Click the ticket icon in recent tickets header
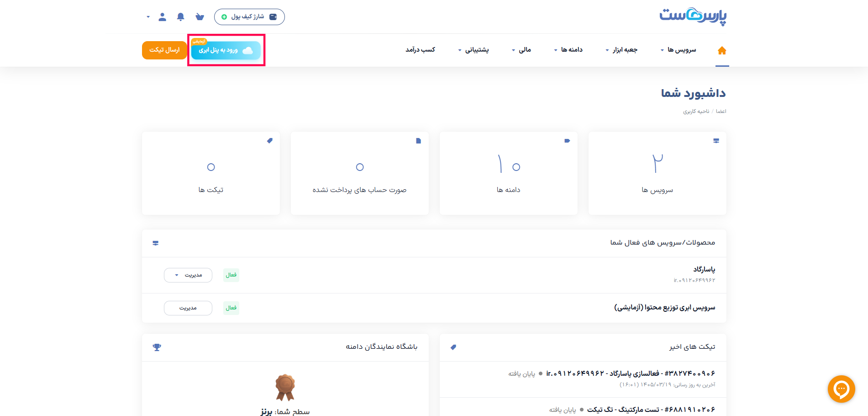 pyautogui.click(x=453, y=347)
